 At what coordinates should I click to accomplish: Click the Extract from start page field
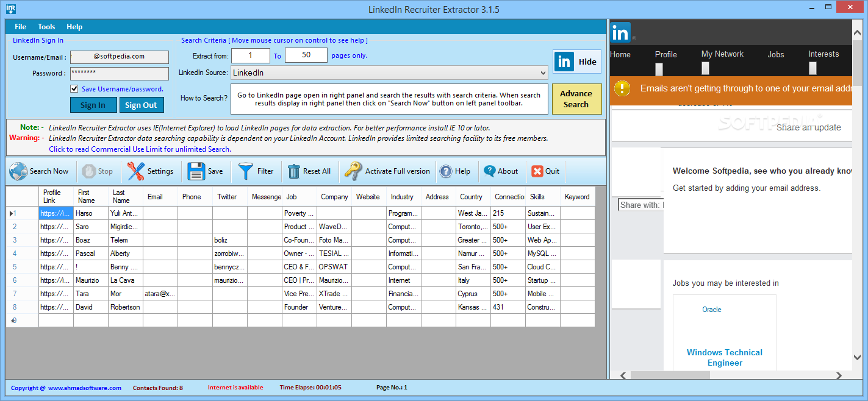coord(251,55)
